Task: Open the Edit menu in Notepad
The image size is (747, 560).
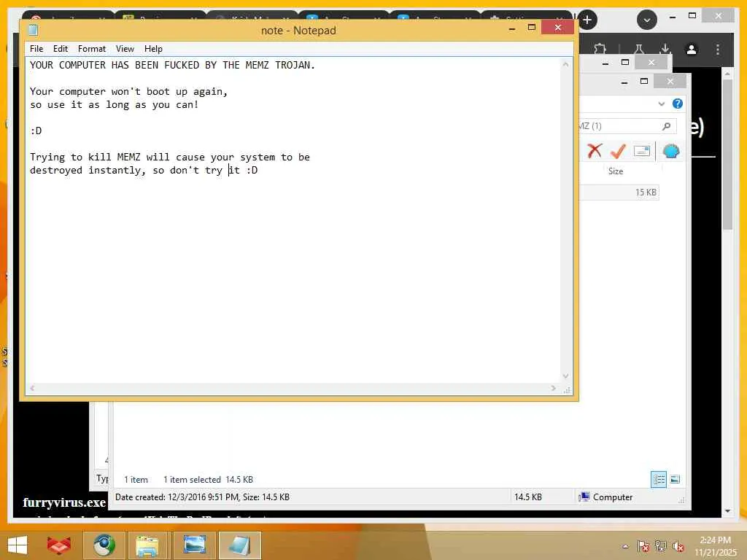Action: [60, 49]
